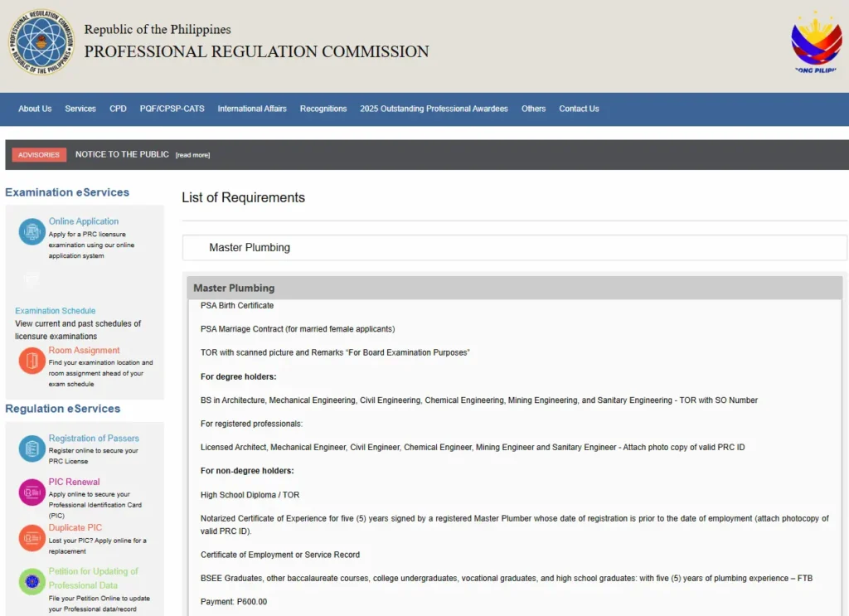Viewport: 849px width, 616px height.
Task: Click the Room Assignment door icon
Action: [32, 361]
